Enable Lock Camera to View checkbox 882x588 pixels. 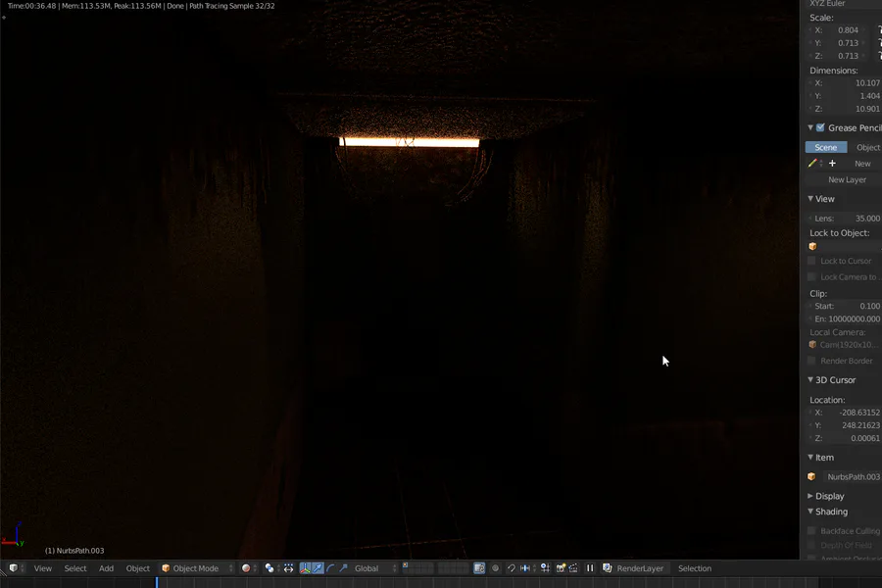(811, 276)
